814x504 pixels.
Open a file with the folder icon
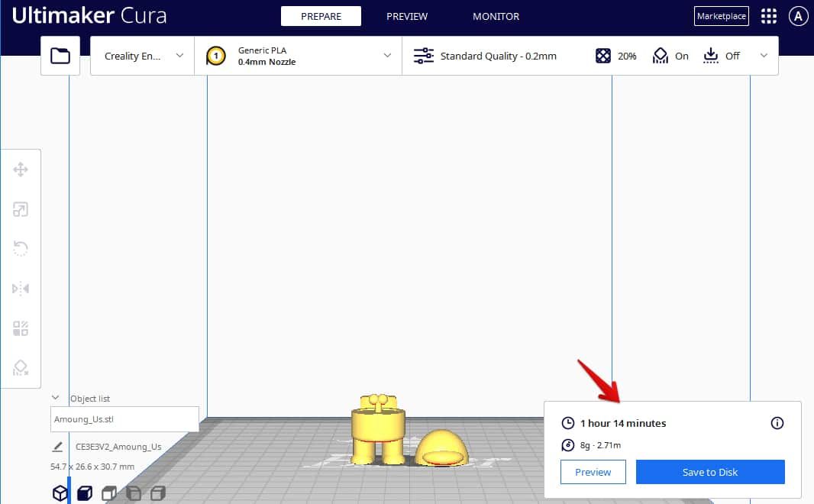coord(60,55)
